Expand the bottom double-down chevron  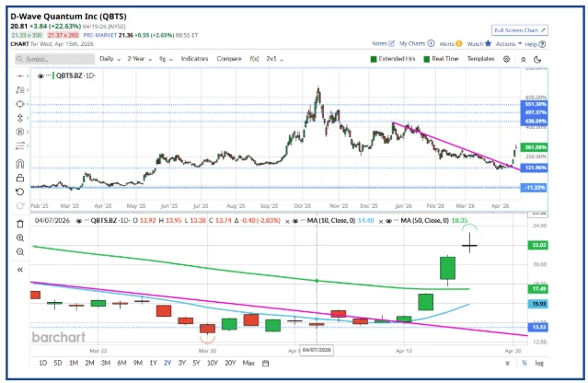[x=507, y=363]
